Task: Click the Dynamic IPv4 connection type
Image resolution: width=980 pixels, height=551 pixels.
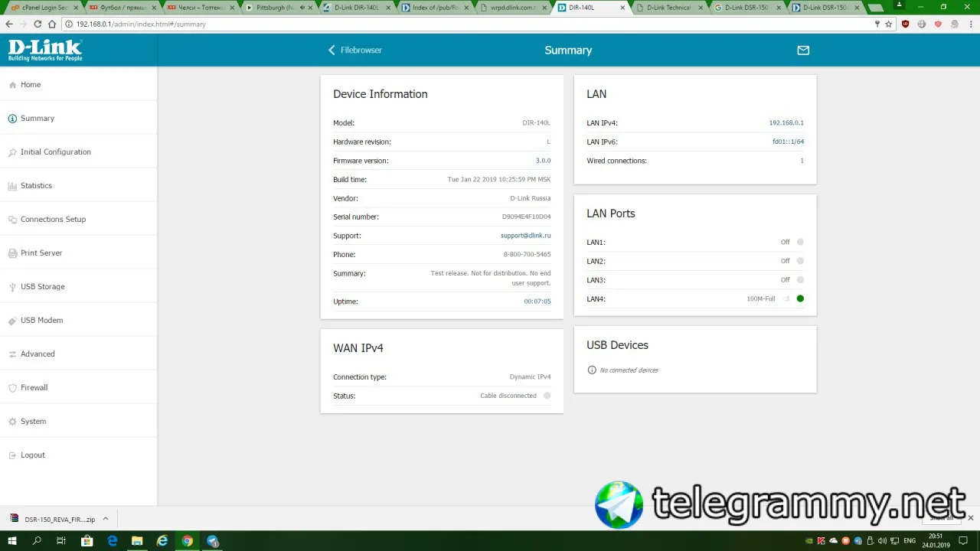Action: [x=530, y=377]
